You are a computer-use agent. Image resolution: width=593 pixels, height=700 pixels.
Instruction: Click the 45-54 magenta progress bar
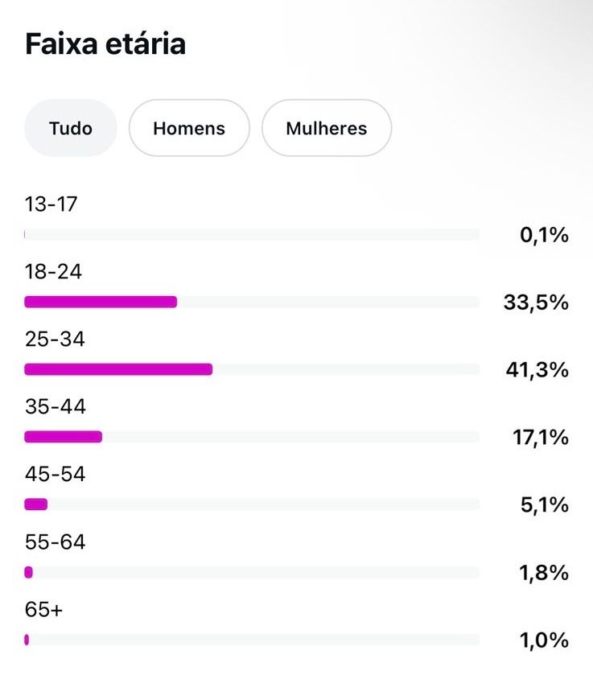coord(36,504)
